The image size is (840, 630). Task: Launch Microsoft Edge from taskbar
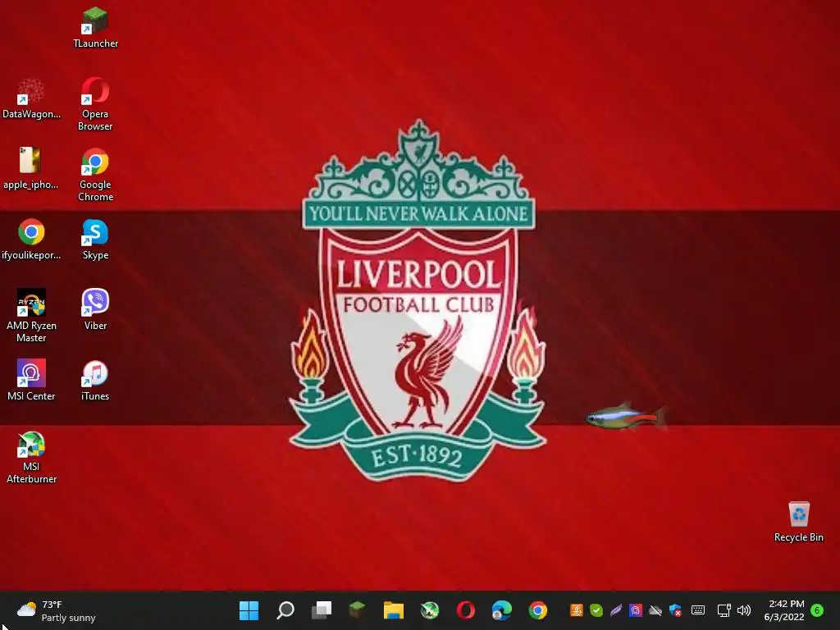pos(502,610)
